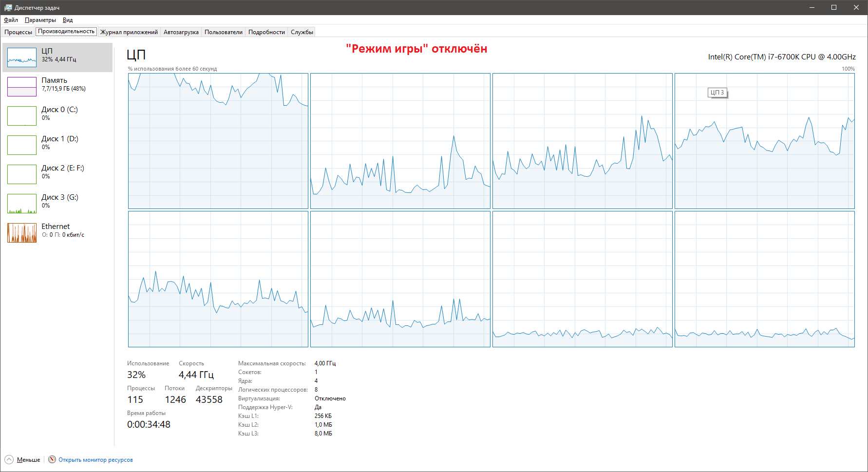
Task: Switch to the Процессы tab
Action: (19, 32)
